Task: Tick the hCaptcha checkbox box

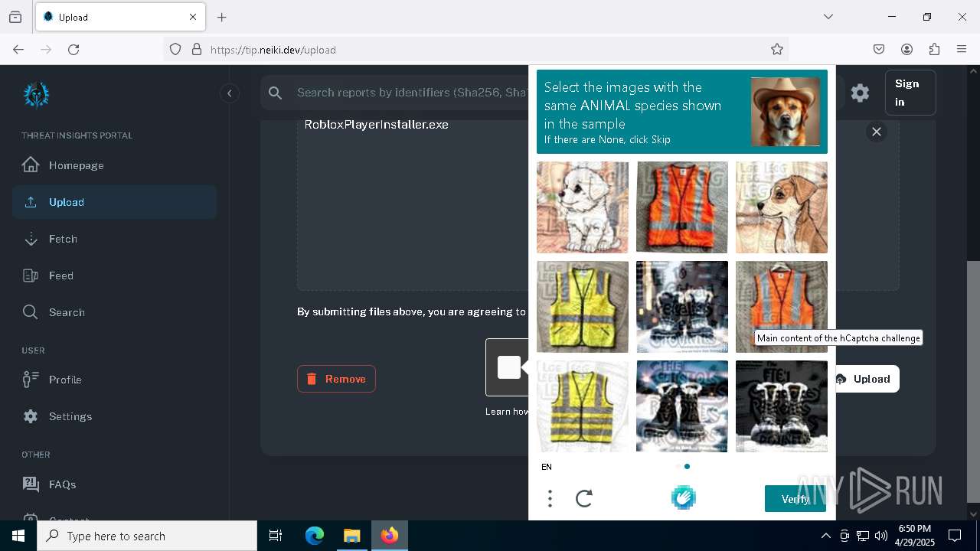Action: pyautogui.click(x=508, y=367)
